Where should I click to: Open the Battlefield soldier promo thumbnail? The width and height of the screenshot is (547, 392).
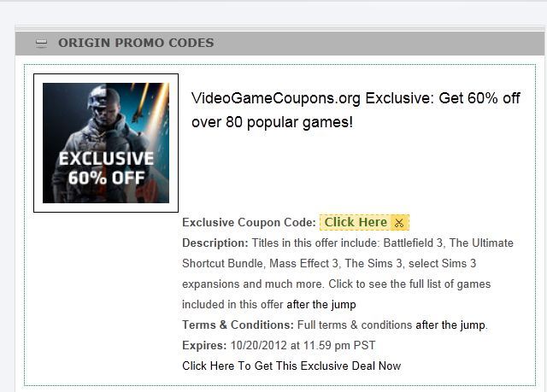tap(106, 143)
